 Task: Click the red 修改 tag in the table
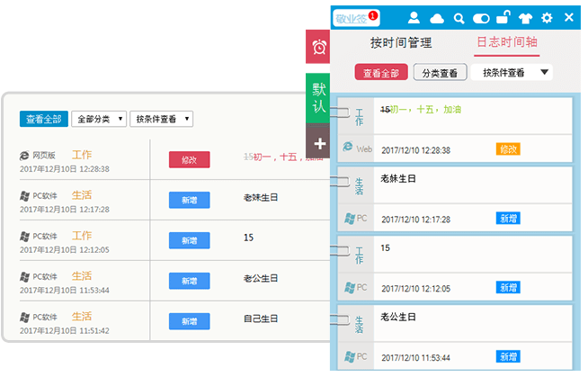tap(189, 160)
